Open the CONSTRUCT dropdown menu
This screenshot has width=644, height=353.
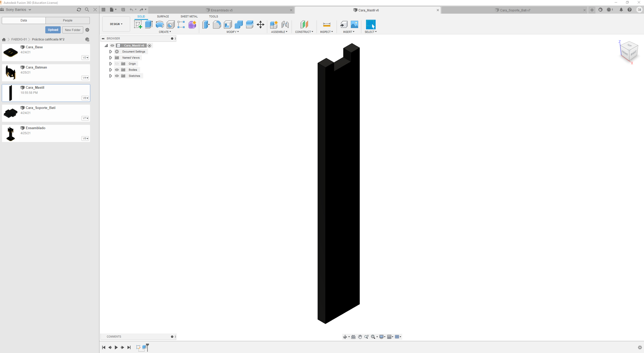[x=304, y=32]
